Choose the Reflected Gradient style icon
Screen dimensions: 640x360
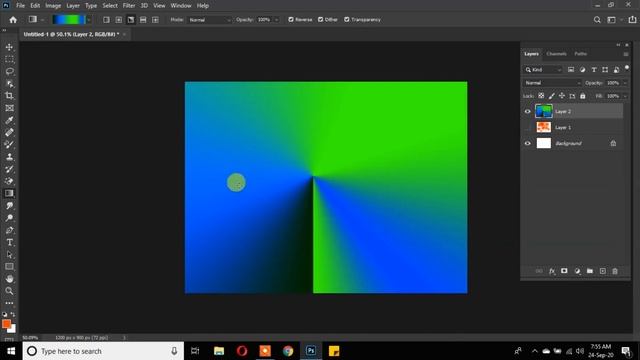(x=143, y=20)
